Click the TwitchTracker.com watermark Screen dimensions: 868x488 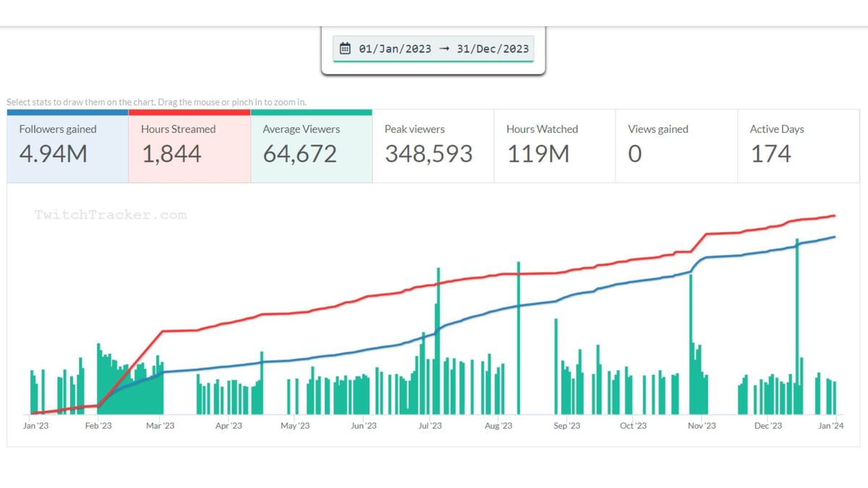click(x=110, y=215)
